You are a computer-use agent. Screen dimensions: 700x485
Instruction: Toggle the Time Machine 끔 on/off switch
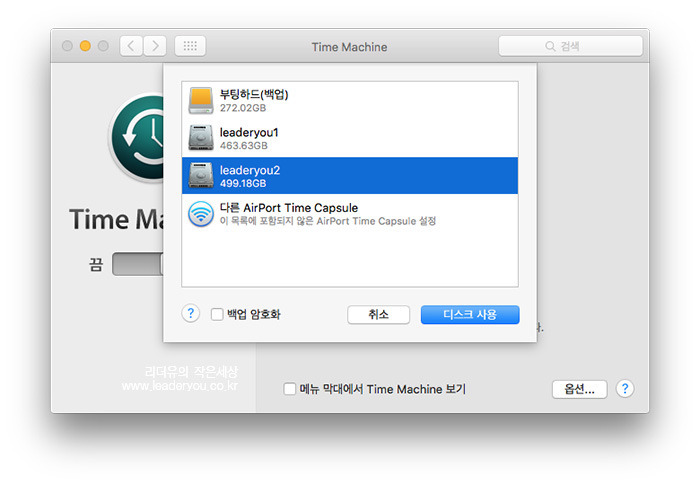[138, 264]
